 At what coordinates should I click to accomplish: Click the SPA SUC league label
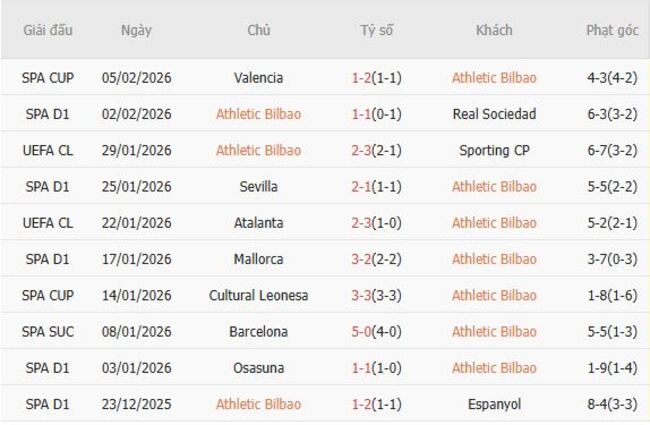[47, 331]
